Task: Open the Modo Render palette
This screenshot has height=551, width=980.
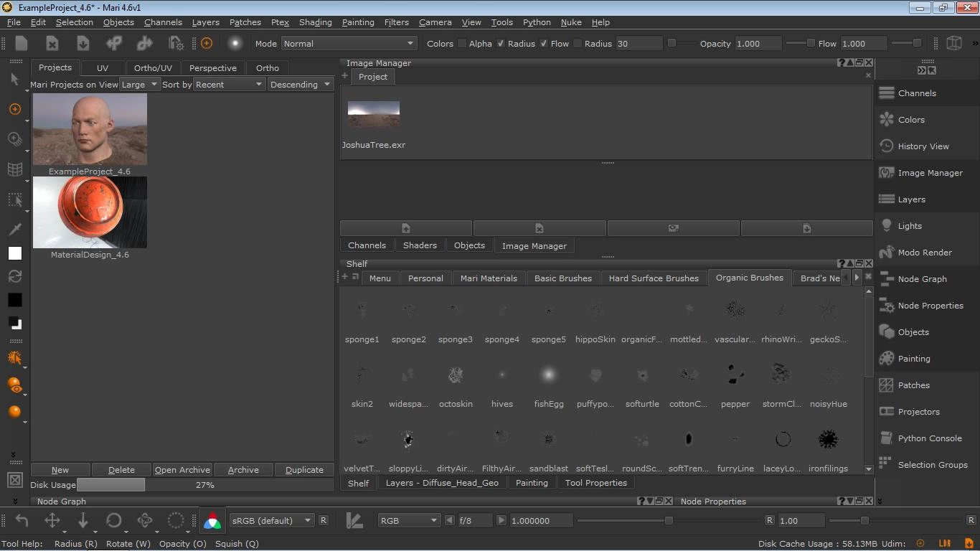Action: point(926,253)
